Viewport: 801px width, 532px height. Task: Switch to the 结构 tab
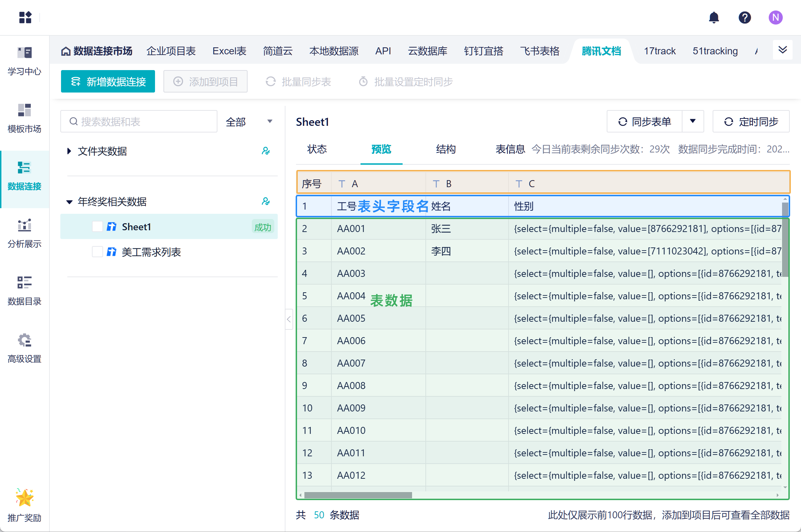click(446, 149)
